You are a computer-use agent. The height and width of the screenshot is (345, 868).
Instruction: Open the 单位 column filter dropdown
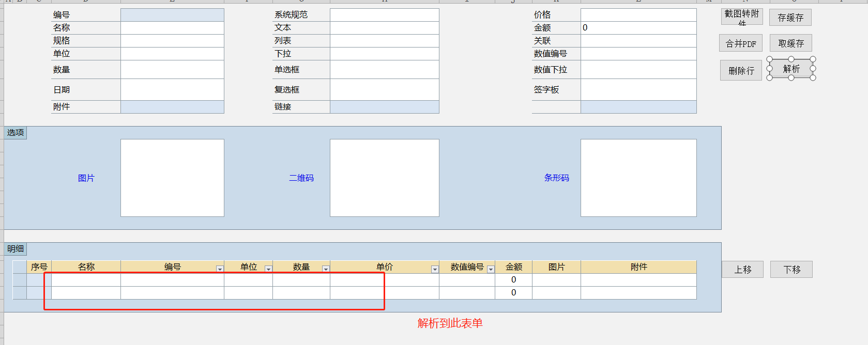tap(268, 269)
